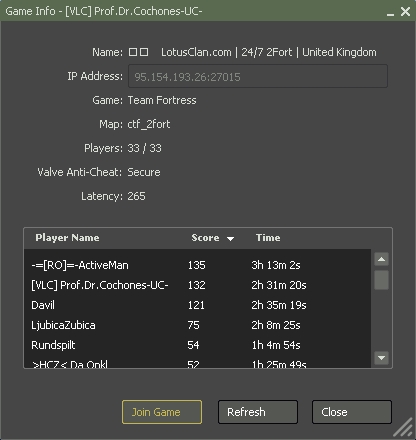
Task: Click the scroll down arrow in player list
Action: click(x=381, y=358)
